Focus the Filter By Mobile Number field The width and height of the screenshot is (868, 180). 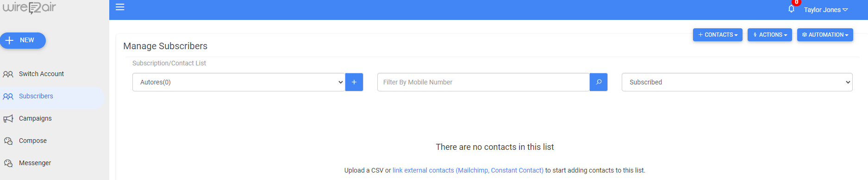coord(483,82)
